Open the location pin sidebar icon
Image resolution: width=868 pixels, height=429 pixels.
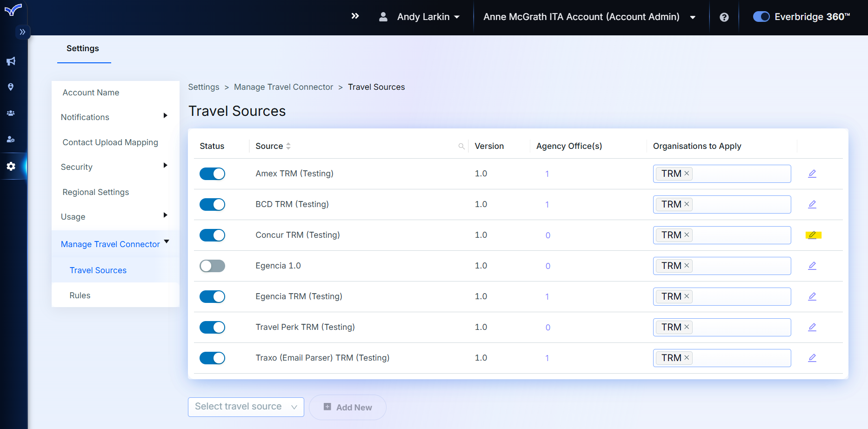(x=11, y=87)
